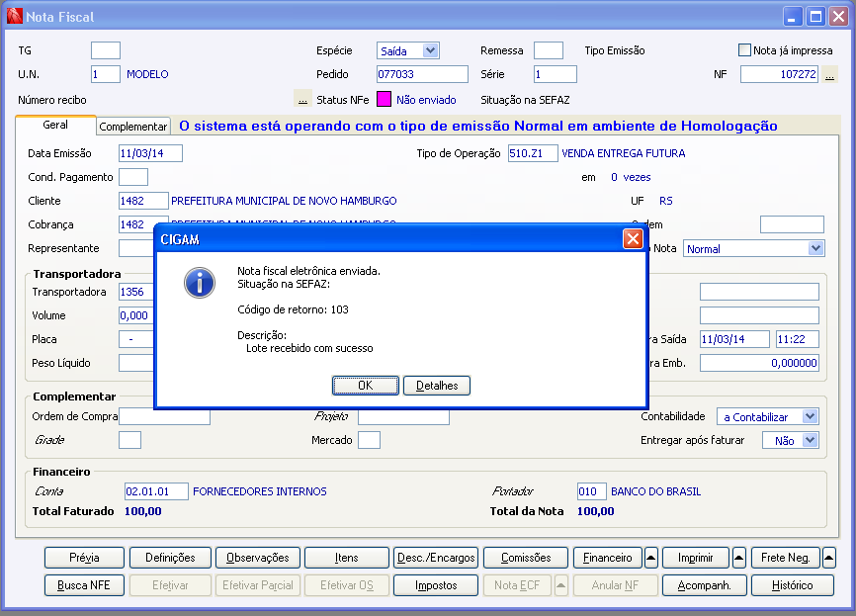856x616 pixels.
Task: Click the Acompanh. button
Action: 704,585
